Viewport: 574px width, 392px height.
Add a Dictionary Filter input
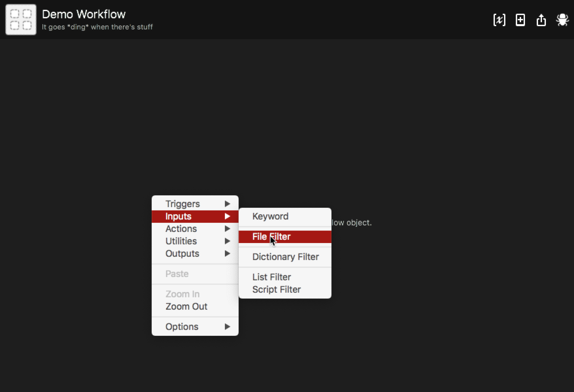point(285,257)
